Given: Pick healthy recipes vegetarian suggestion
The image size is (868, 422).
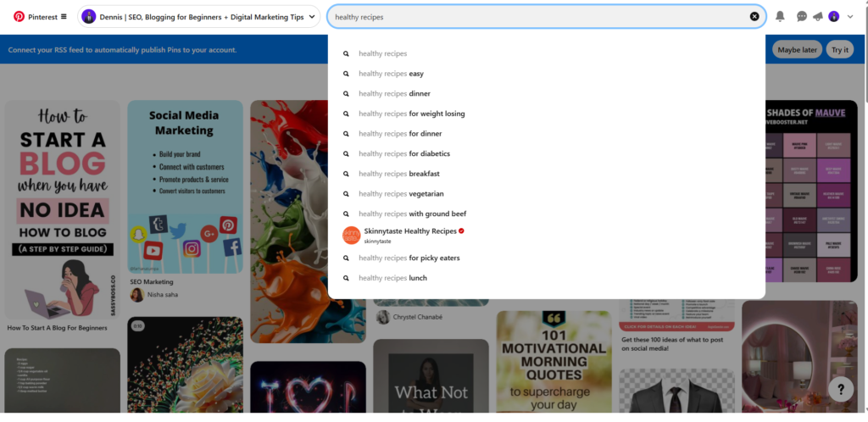Looking at the screenshot, I should click(x=547, y=193).
